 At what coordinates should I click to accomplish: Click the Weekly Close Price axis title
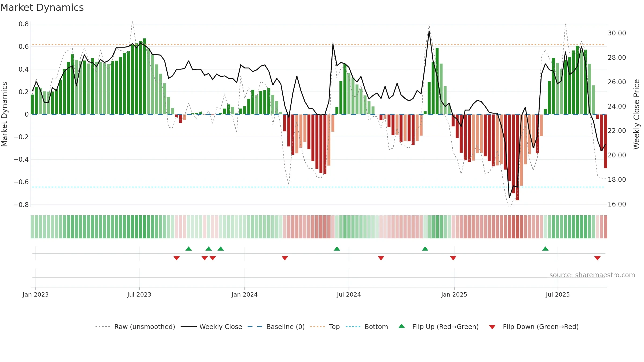(x=636, y=114)
